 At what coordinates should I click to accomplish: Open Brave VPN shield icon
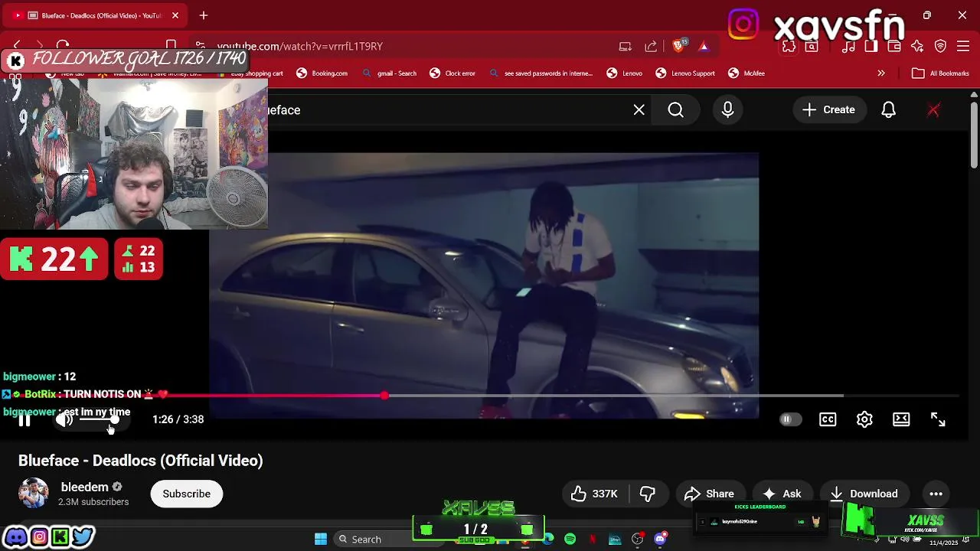coord(941,47)
